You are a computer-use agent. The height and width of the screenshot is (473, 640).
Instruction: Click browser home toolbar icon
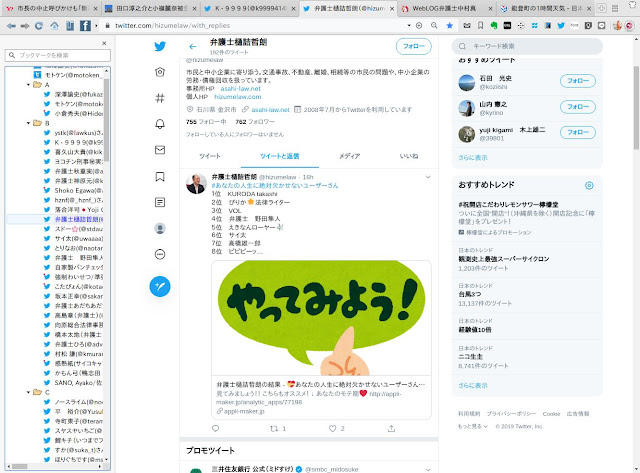tap(54, 26)
